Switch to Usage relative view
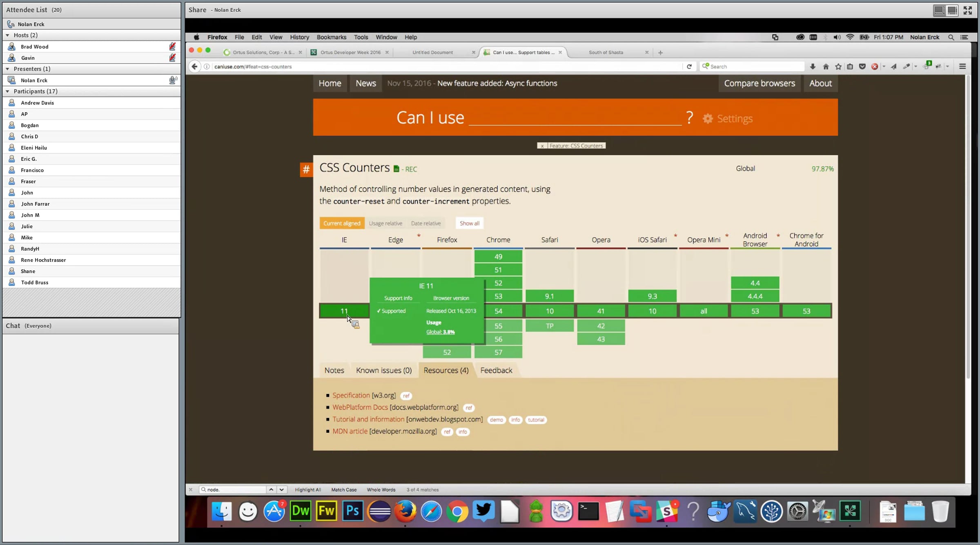 click(385, 223)
